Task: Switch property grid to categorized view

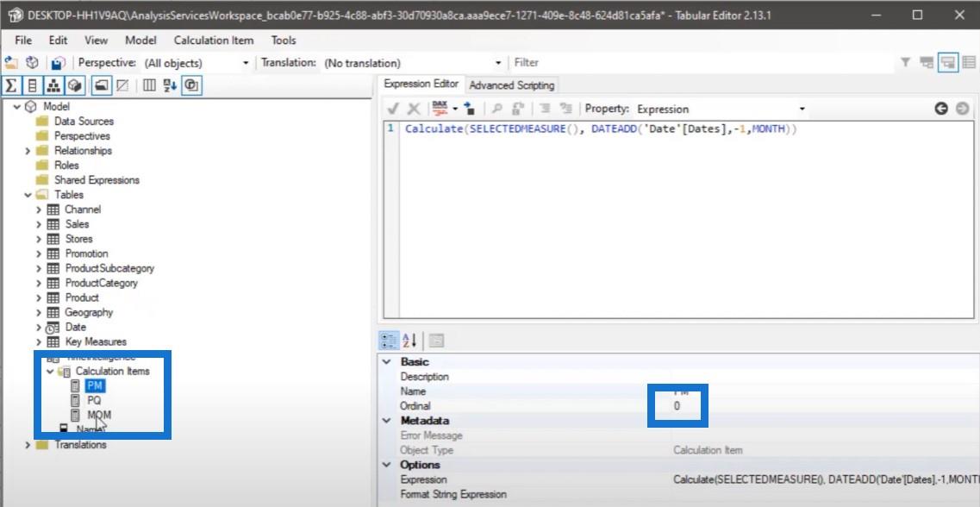Action: coord(389,341)
